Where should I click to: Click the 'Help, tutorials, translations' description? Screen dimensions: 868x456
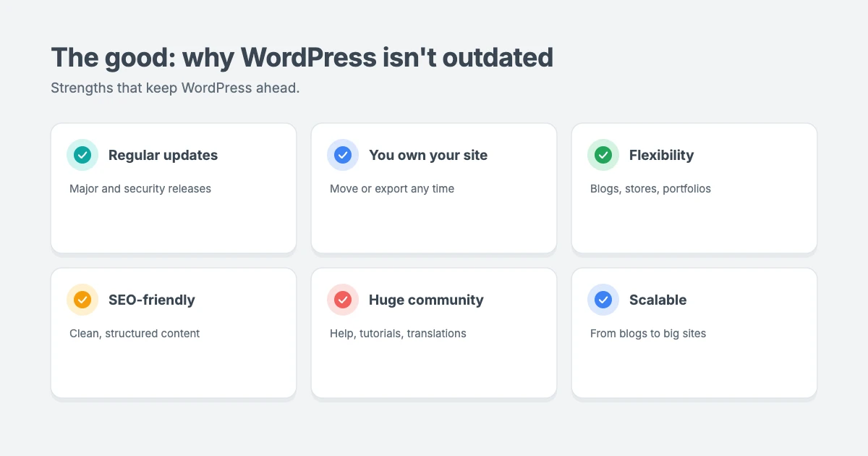click(398, 334)
